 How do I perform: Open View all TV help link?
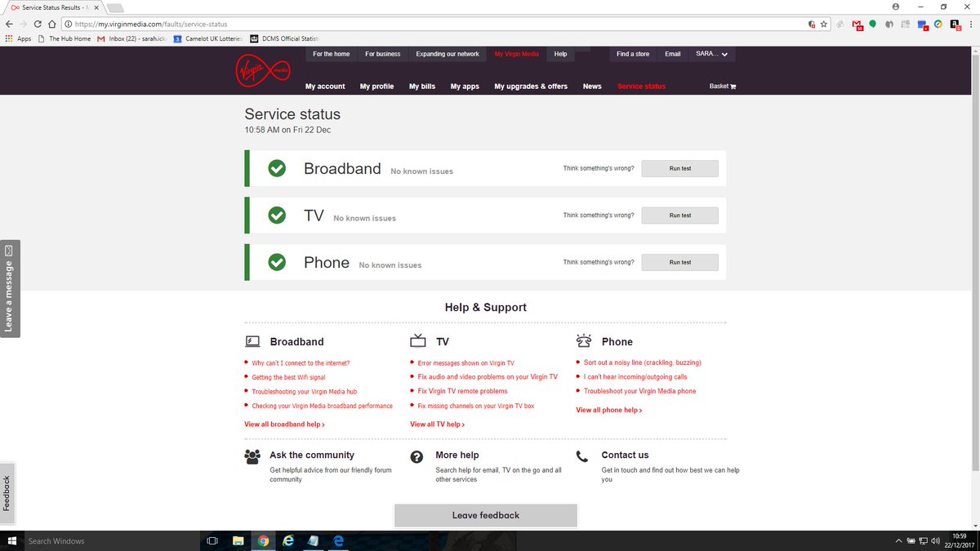[x=438, y=424]
